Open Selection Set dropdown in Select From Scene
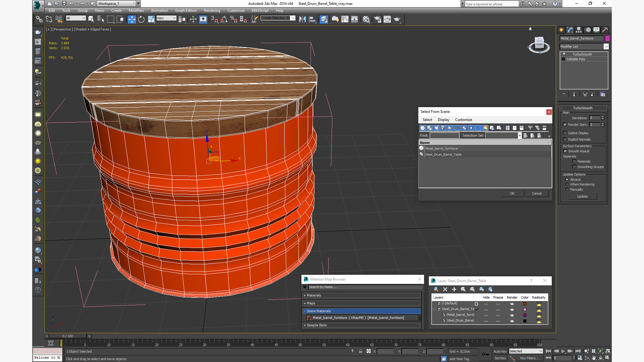 pos(520,135)
